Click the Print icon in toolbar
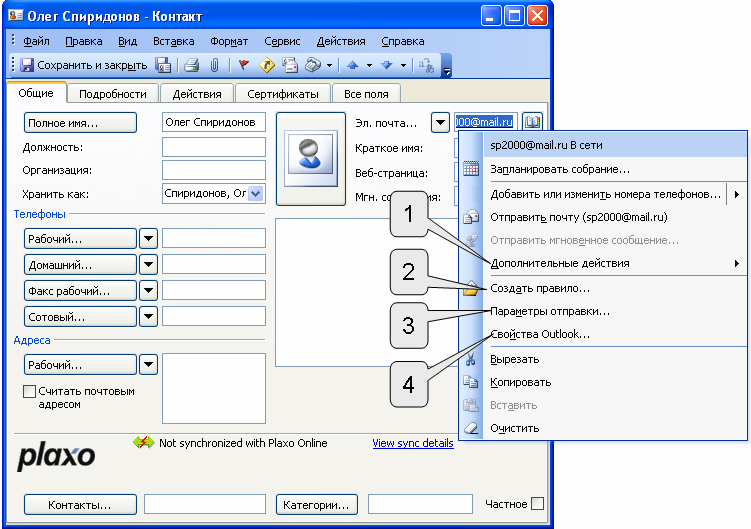This screenshot has width=751, height=529. coord(192,65)
